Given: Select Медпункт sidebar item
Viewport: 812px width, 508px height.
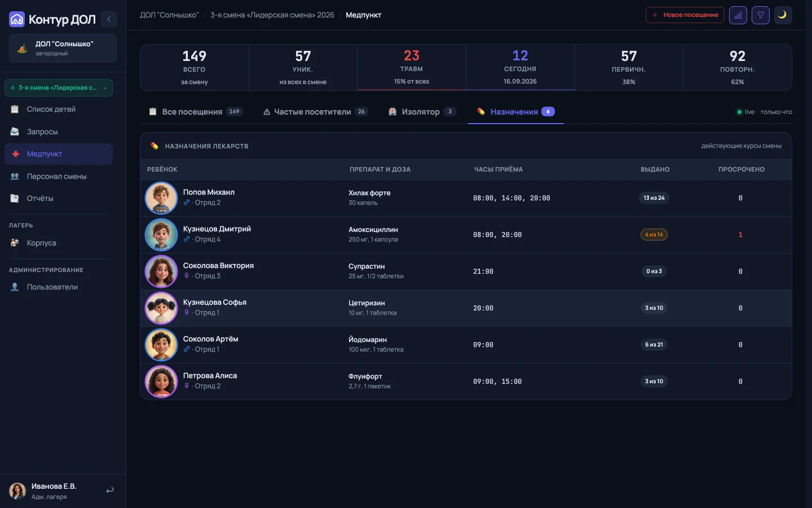Looking at the screenshot, I should 59,154.
